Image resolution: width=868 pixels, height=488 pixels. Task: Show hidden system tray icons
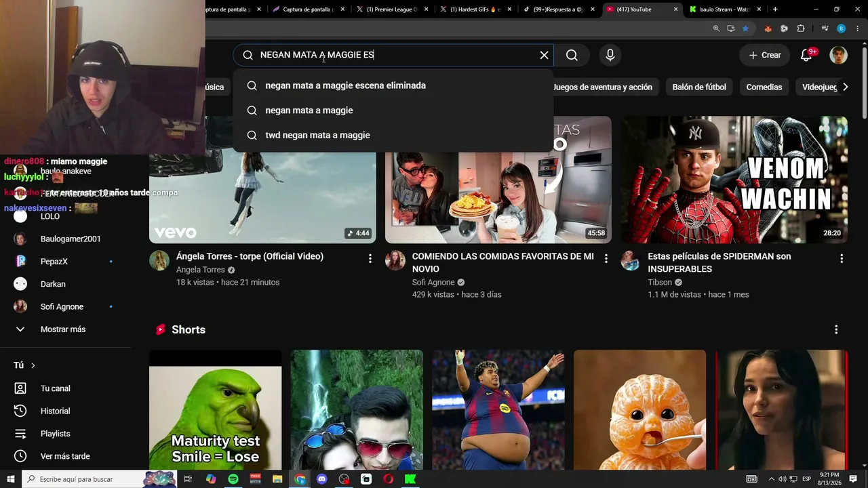772,479
